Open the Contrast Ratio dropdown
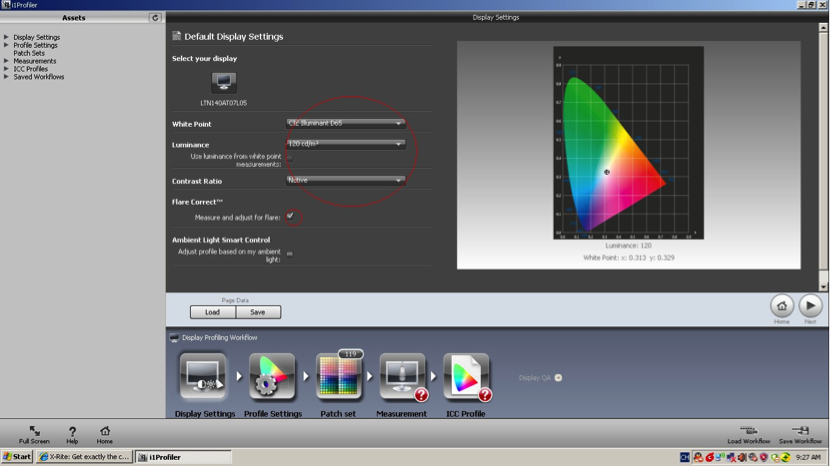 (345, 181)
